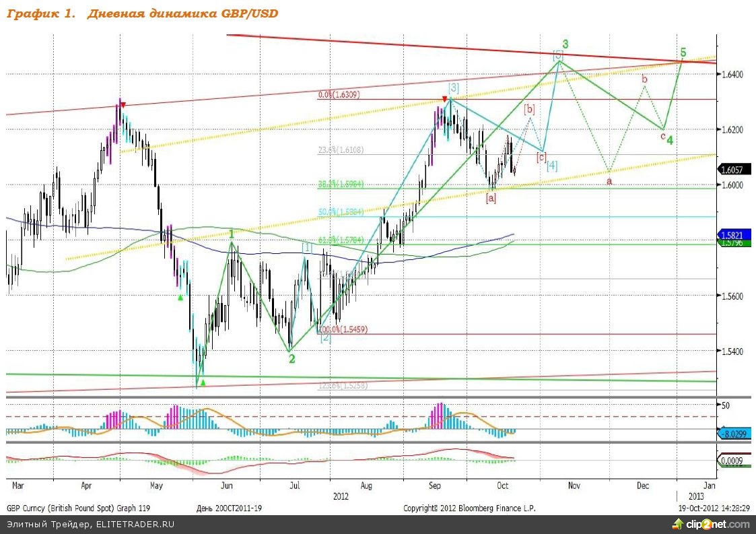Click the clip2net arrow logo icon
Image resolution: width=756 pixels, height=534 pixels.
click(677, 525)
